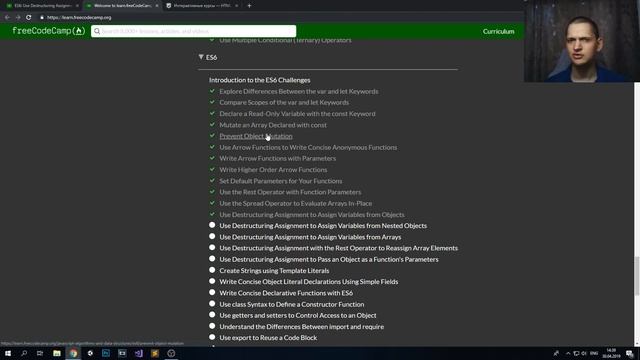
Task: Open Use export to Reuse a Code Block
Action: click(268, 338)
